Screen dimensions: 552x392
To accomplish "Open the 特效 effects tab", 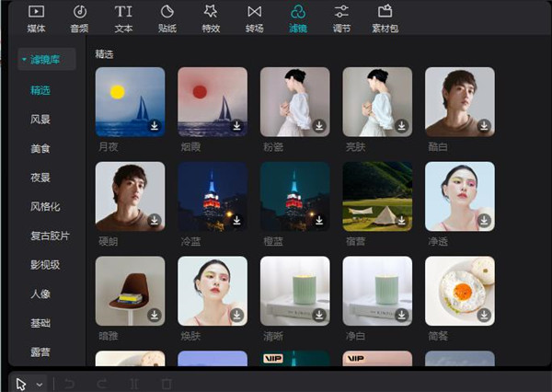I will (211, 18).
